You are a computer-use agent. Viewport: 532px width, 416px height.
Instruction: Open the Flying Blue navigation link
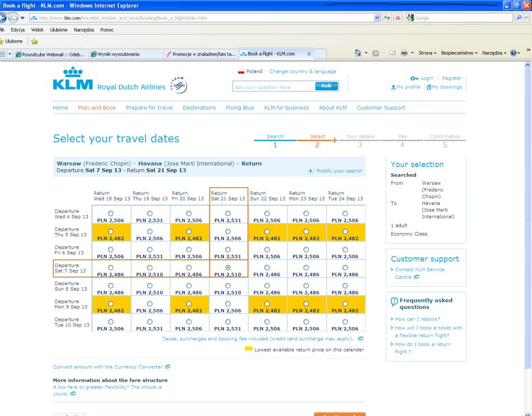point(240,107)
